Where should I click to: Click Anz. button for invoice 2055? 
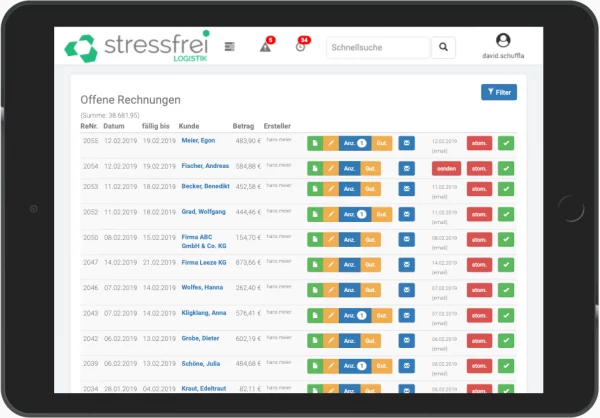(x=355, y=143)
